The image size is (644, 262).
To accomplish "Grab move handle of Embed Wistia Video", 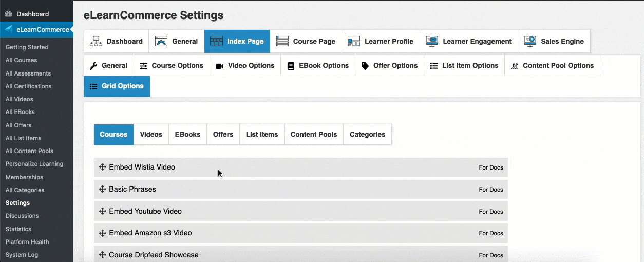I will [103, 167].
